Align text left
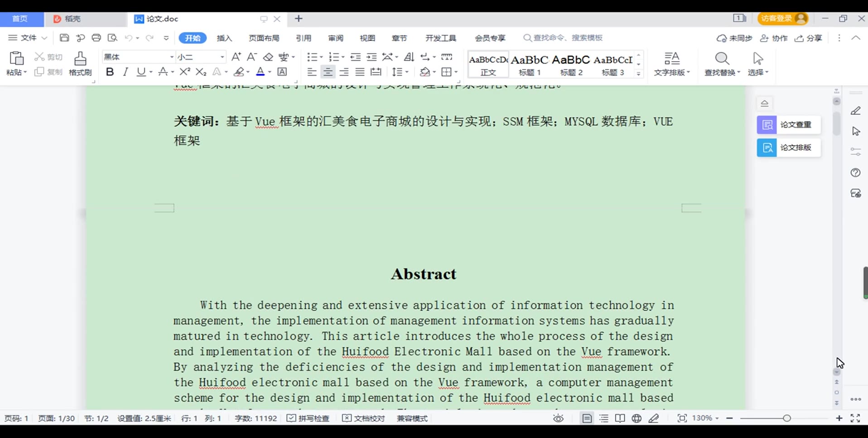 (312, 72)
